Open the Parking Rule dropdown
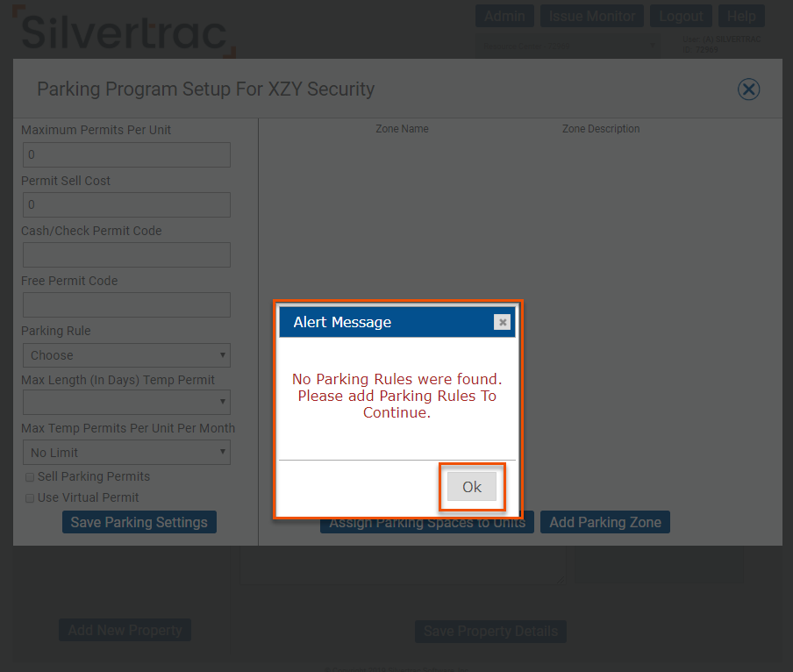The image size is (793, 672). [x=126, y=355]
